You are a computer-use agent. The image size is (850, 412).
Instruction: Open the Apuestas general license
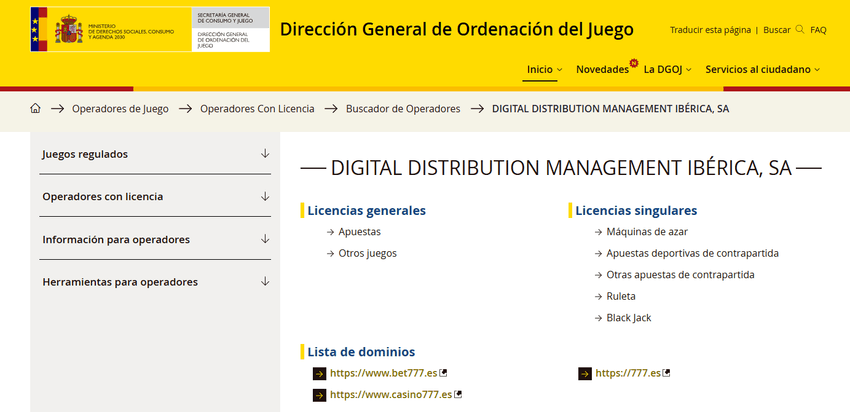pyautogui.click(x=359, y=231)
